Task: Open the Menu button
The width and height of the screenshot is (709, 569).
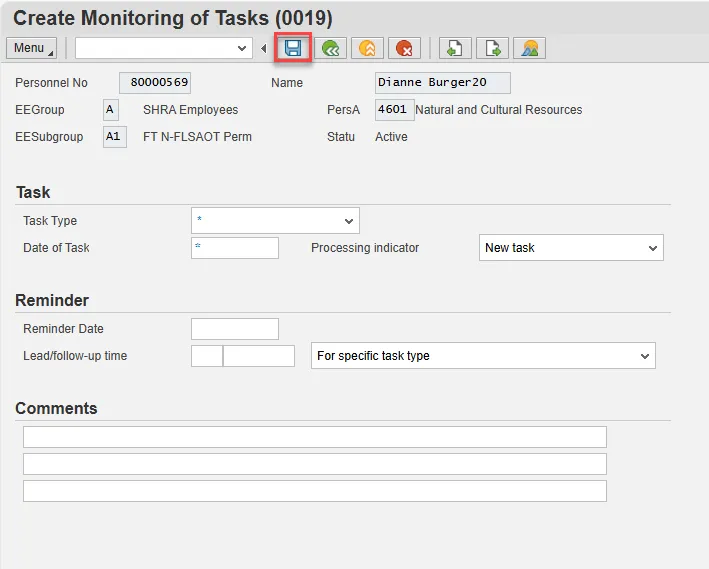Action: (32, 48)
